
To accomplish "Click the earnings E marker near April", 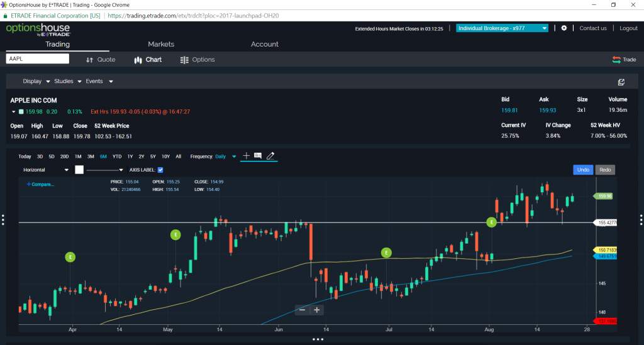I will tap(70, 257).
